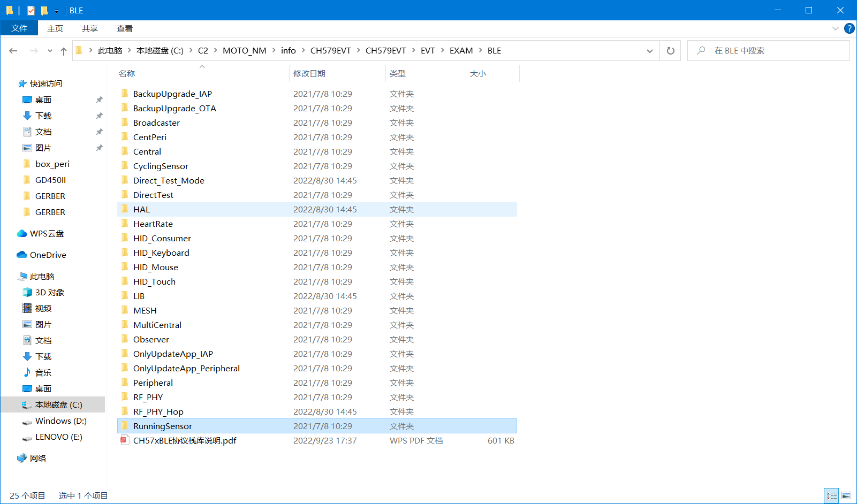This screenshot has height=504, width=857.
Task: Open recent locations dropdown arrow
Action: tap(50, 51)
